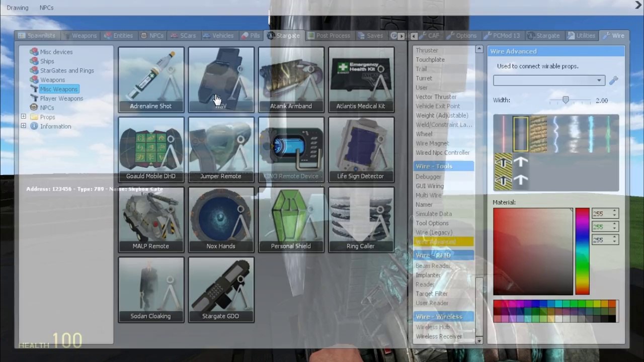The width and height of the screenshot is (644, 362).
Task: Open the Weapons tab
Action: click(79, 36)
